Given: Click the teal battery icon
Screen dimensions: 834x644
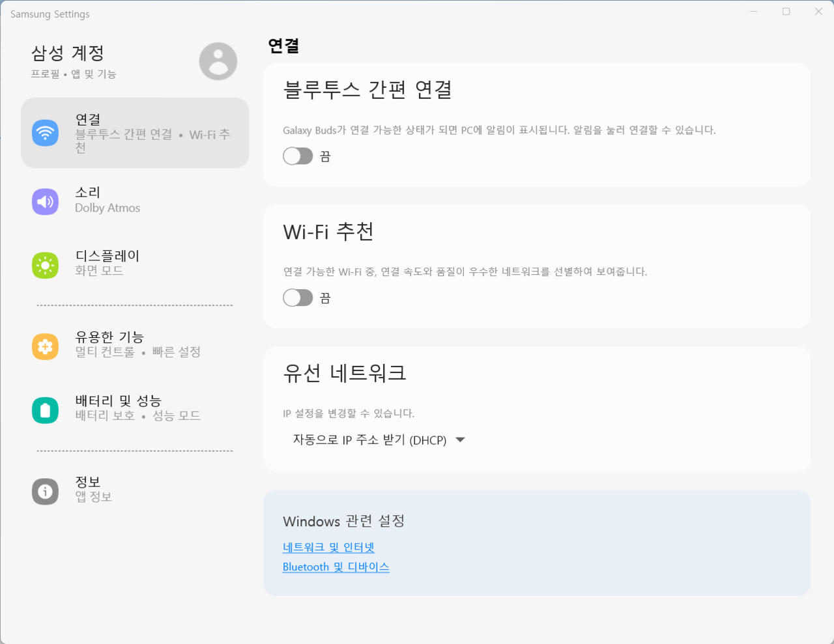Looking at the screenshot, I should coord(45,410).
